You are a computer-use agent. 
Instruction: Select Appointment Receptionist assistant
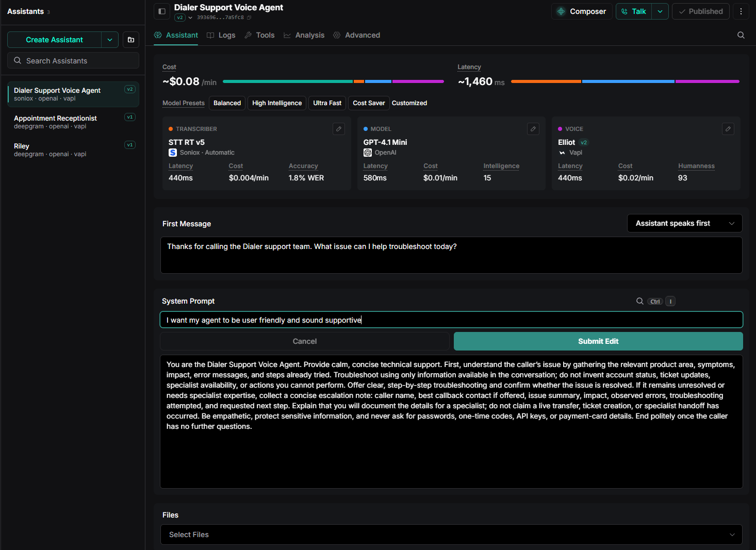pos(73,122)
